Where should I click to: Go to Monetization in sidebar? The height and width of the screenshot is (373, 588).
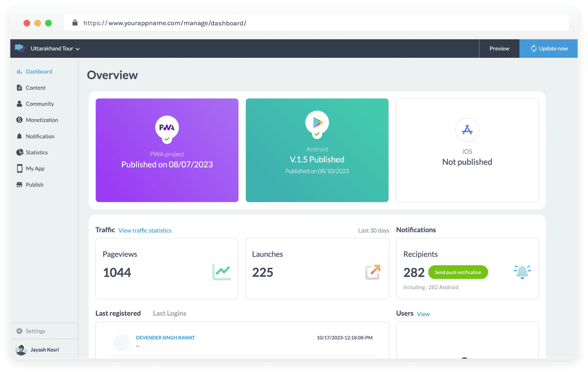(42, 120)
